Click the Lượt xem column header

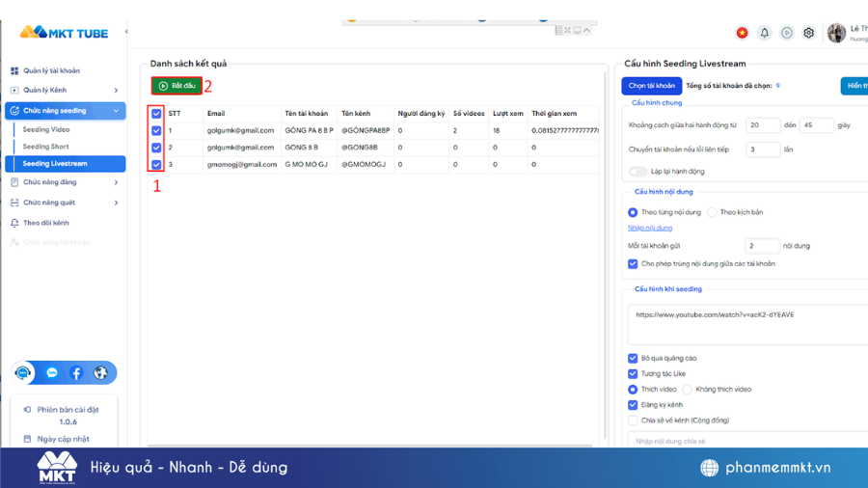click(507, 114)
